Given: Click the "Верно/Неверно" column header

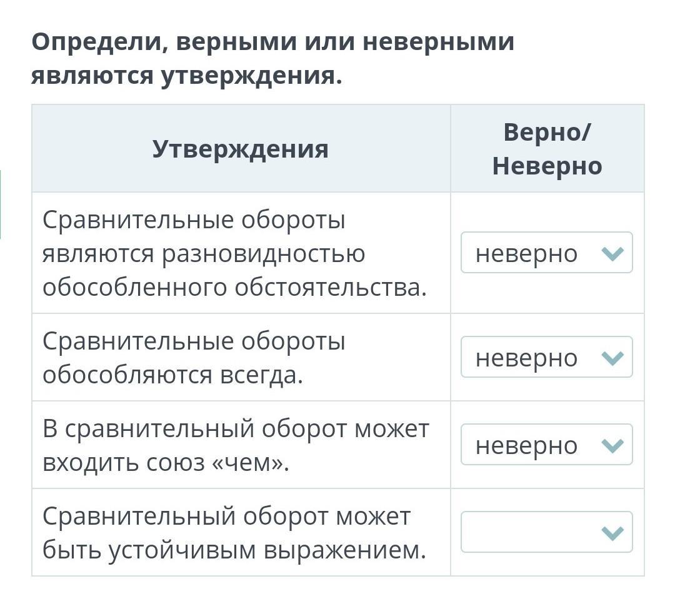Looking at the screenshot, I should coord(547,149).
